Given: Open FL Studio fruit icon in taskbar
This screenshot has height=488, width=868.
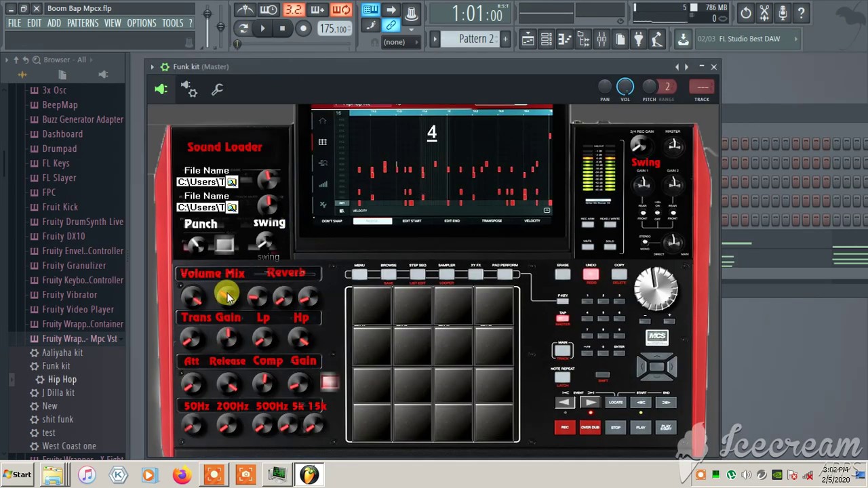Looking at the screenshot, I should (309, 474).
